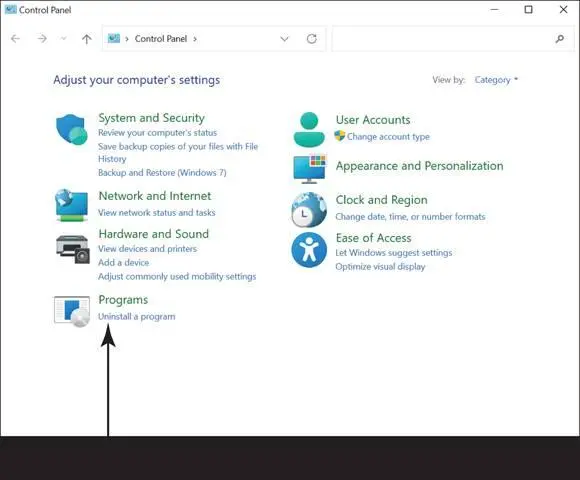Click Optimize visual display

(380, 267)
